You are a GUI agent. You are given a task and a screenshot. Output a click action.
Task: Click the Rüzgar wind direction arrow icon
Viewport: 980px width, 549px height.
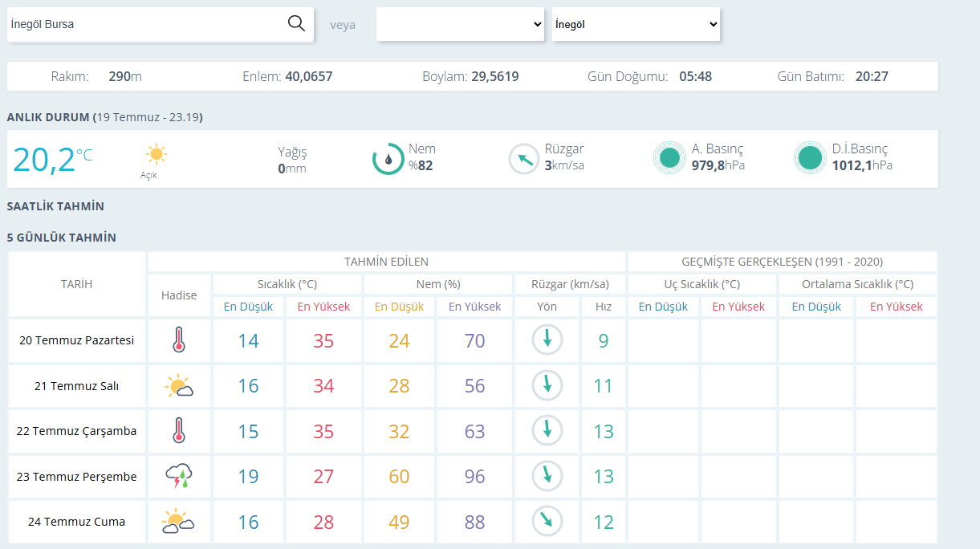[524, 158]
